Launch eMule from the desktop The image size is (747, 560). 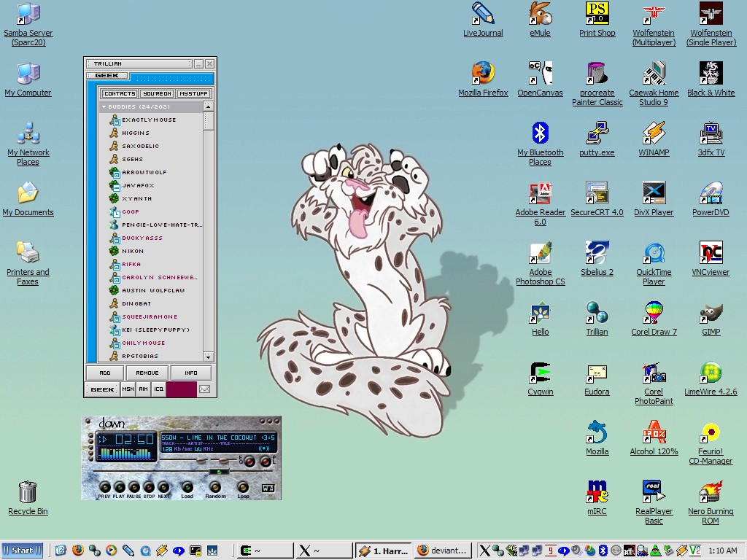coord(540,20)
